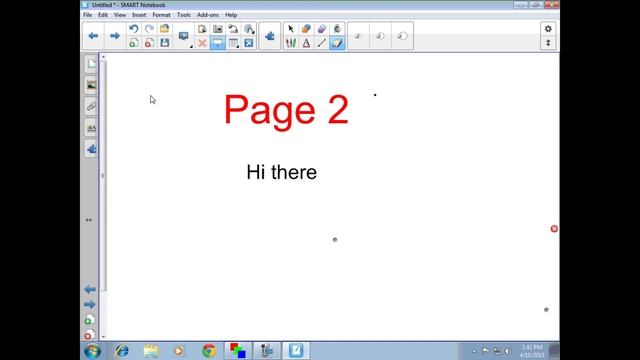Screen dimensions: 640x360
Task: Choose the Lines tool
Action: pos(322,43)
